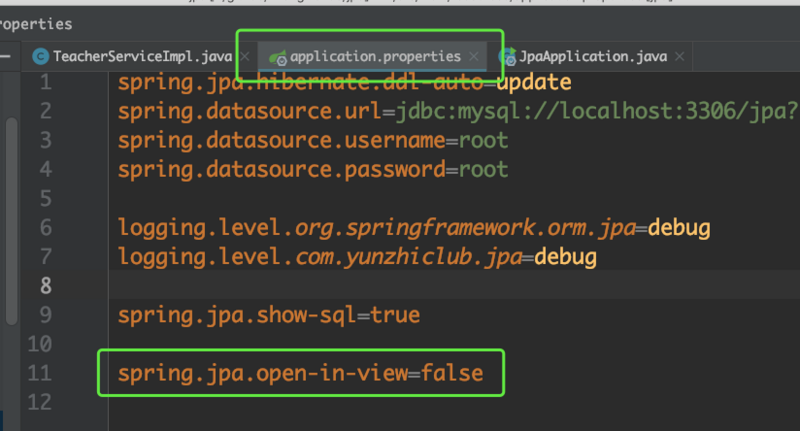Place cursor on spring.jpa.open-in-view=false line

point(300,374)
